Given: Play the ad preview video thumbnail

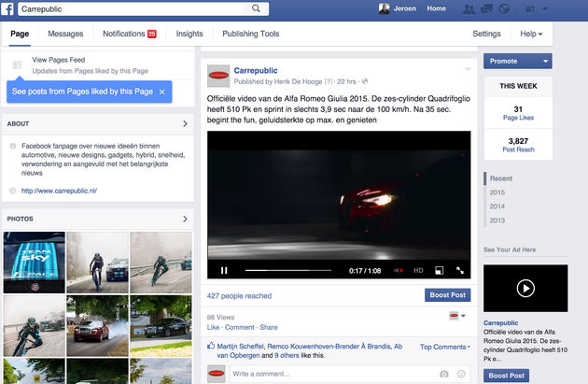Looking at the screenshot, I should [x=525, y=289].
